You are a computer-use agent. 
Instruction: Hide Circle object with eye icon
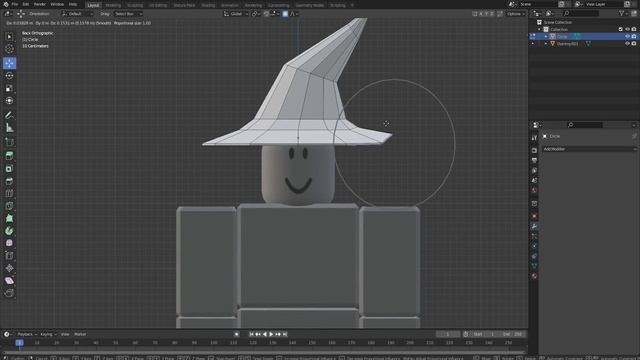click(x=627, y=36)
